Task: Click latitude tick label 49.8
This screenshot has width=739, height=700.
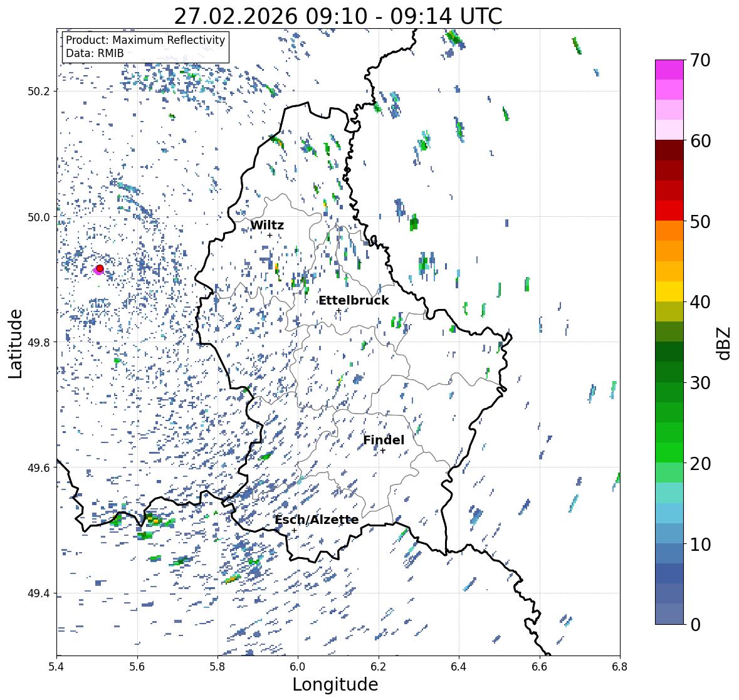Action: pyautogui.click(x=39, y=342)
